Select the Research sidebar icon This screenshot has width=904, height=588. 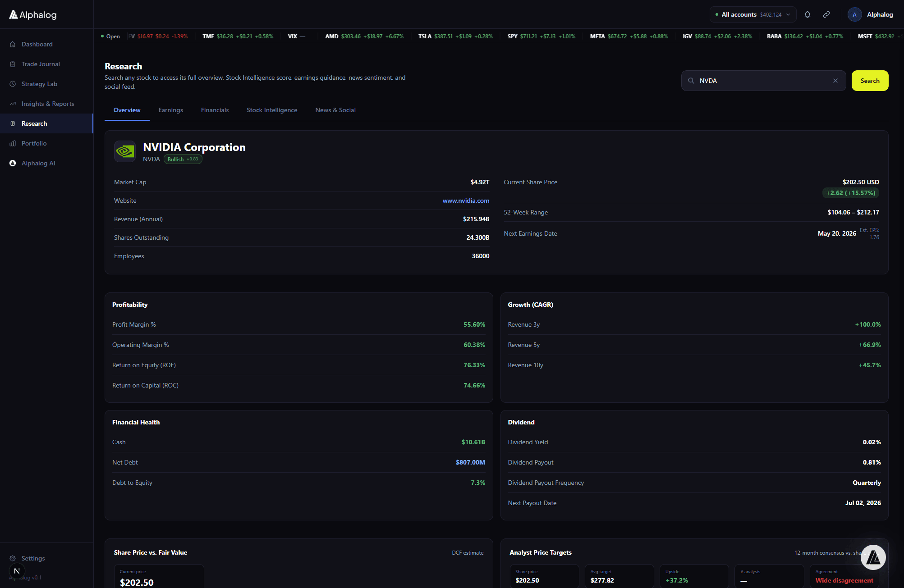[x=13, y=123]
